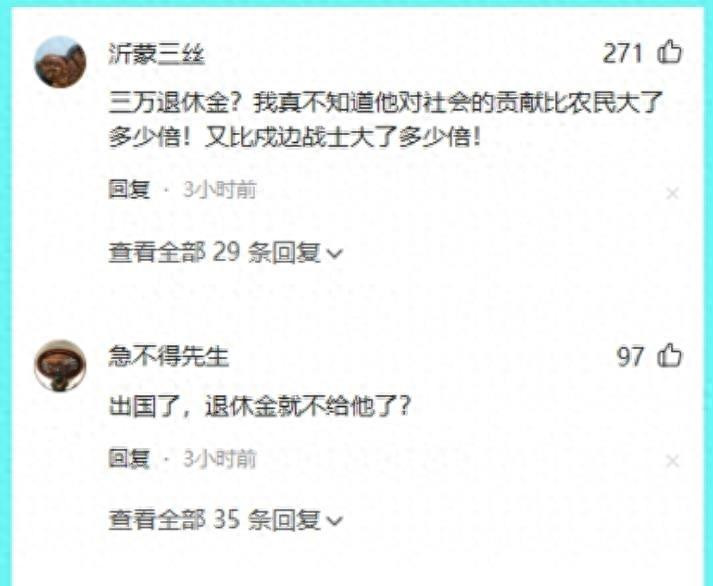
Task: Dismiss the 出国了 comment with X icon
Action: coord(672,461)
